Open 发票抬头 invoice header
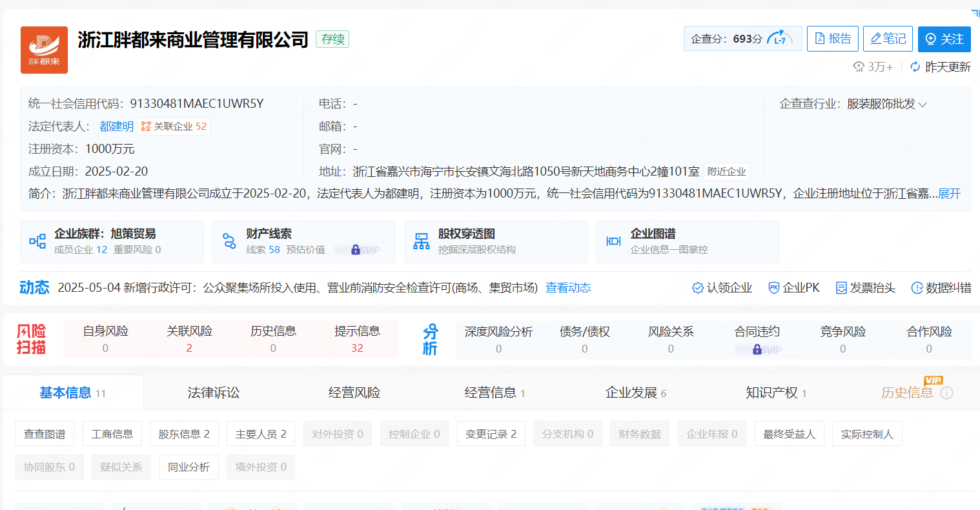The height and width of the screenshot is (510, 980). tap(866, 288)
